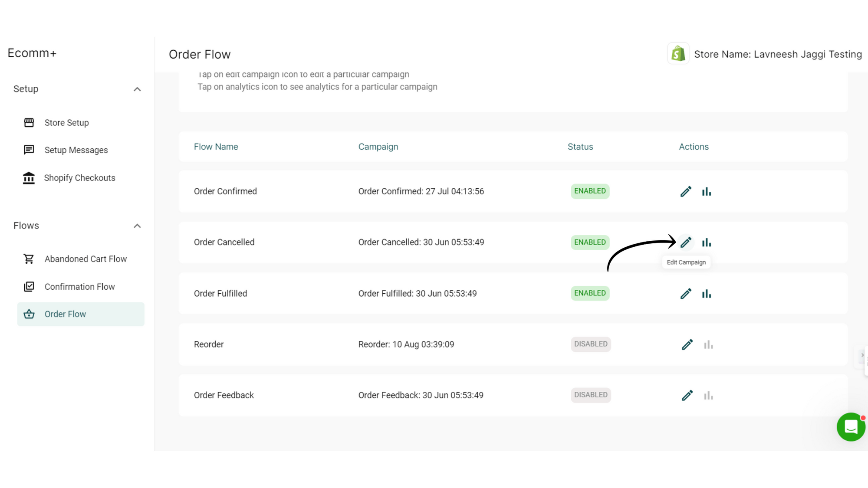Open edit pencil for Order Confirmed flow
868x488 pixels.
point(686,191)
